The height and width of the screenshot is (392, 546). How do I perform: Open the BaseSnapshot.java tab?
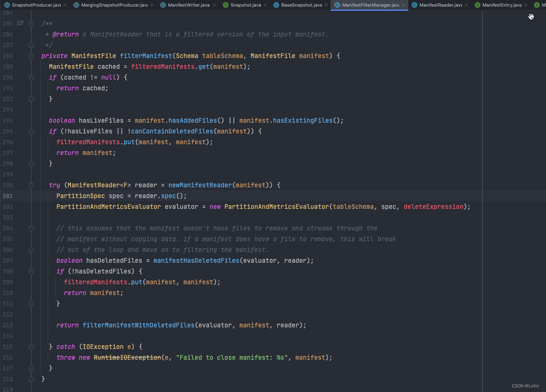pyautogui.click(x=302, y=5)
